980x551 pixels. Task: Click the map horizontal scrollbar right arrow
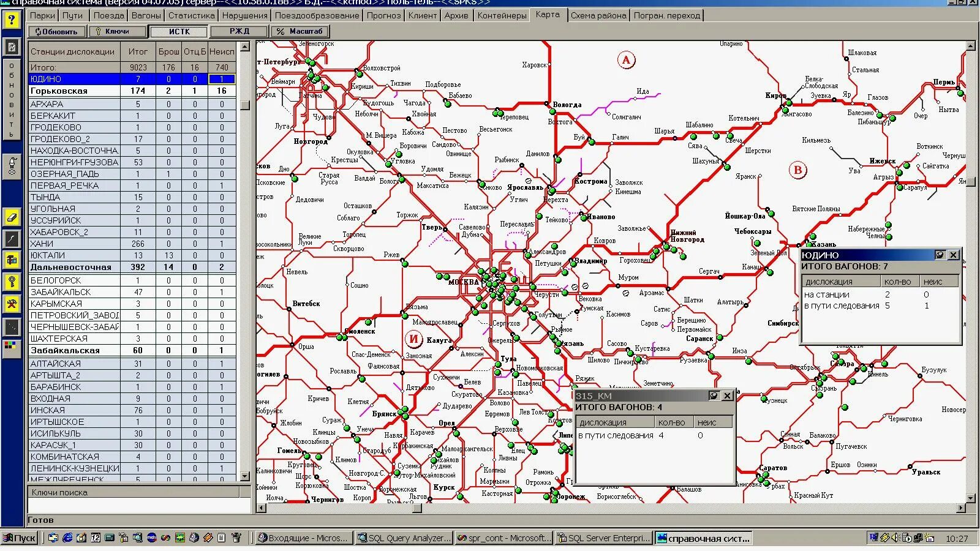[960, 508]
